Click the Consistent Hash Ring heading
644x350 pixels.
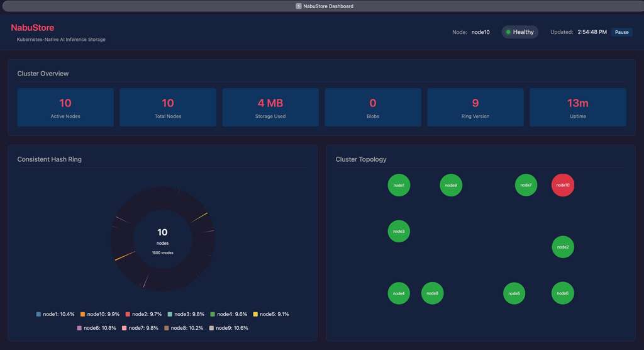(x=49, y=159)
